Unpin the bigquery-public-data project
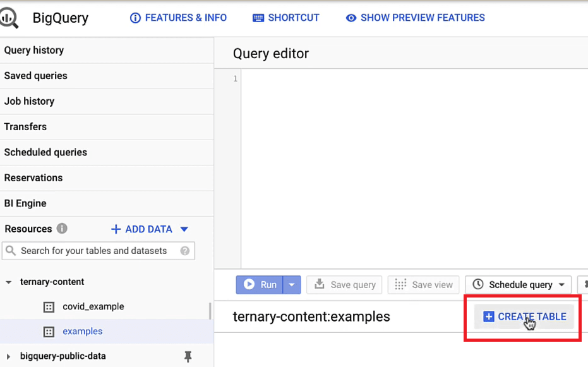 pos(188,356)
